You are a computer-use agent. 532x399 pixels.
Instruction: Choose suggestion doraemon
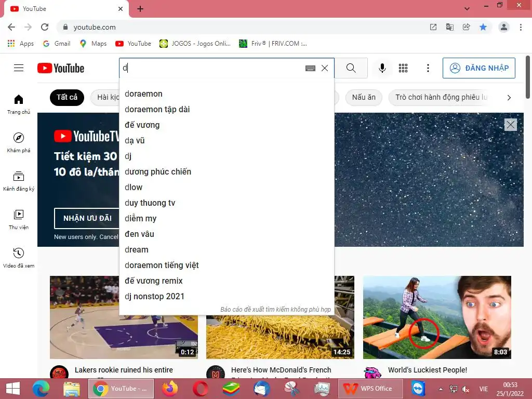click(227, 94)
